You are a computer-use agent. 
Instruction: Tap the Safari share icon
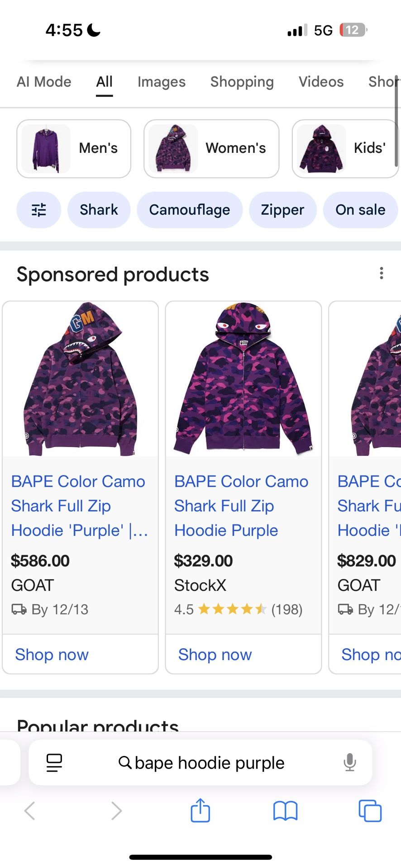(x=200, y=811)
